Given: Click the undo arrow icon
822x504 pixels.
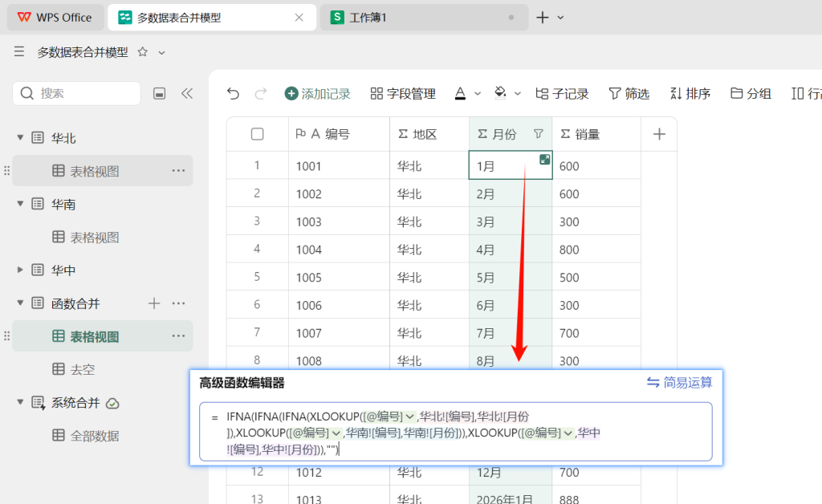Looking at the screenshot, I should [234, 93].
